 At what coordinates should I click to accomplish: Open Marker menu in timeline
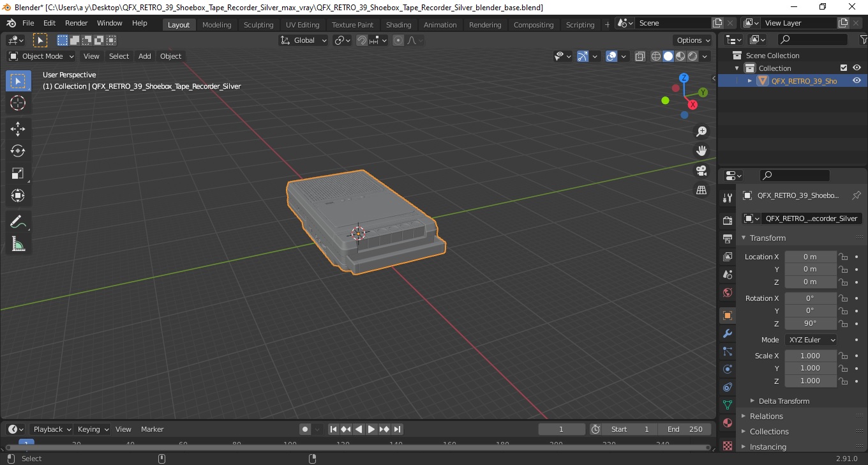(152, 429)
